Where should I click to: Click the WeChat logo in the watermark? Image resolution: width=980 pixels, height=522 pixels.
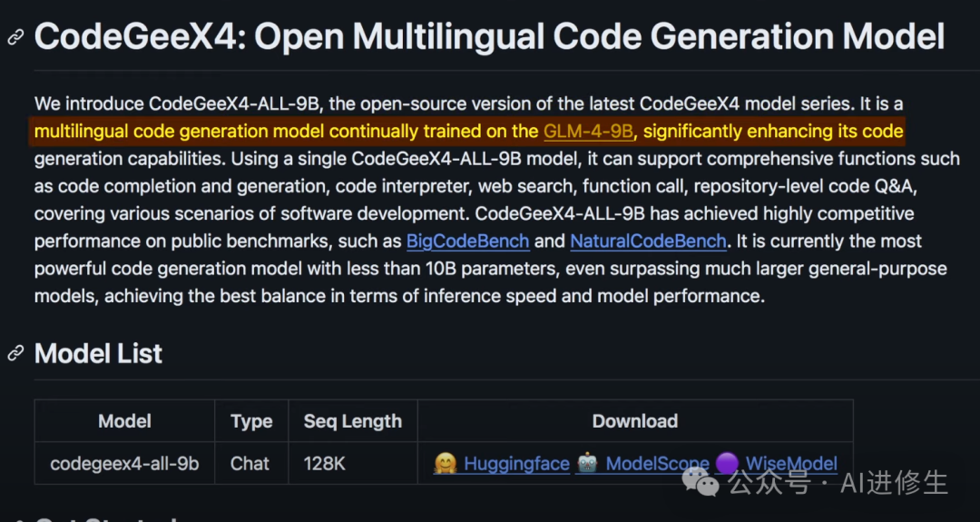[700, 482]
